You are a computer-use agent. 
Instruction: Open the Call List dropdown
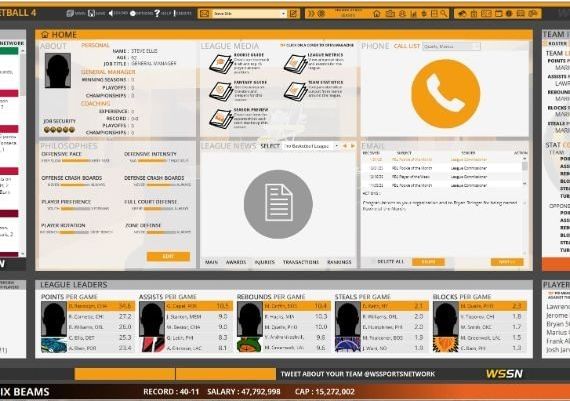[451, 46]
